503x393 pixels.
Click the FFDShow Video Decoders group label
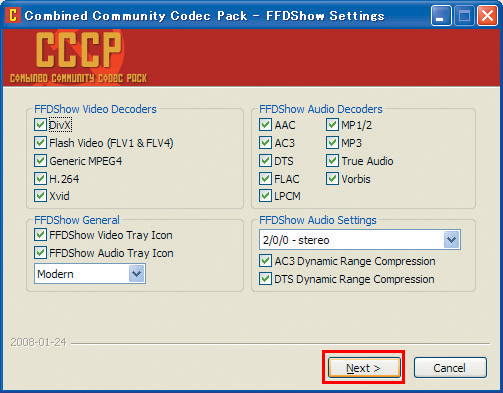95,109
